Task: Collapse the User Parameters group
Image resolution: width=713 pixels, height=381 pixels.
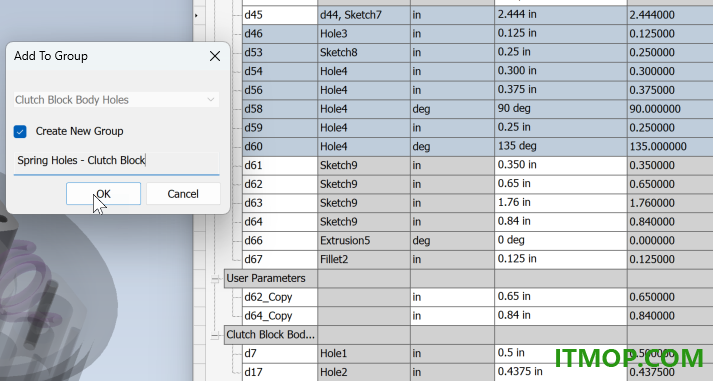Action: tap(215, 278)
